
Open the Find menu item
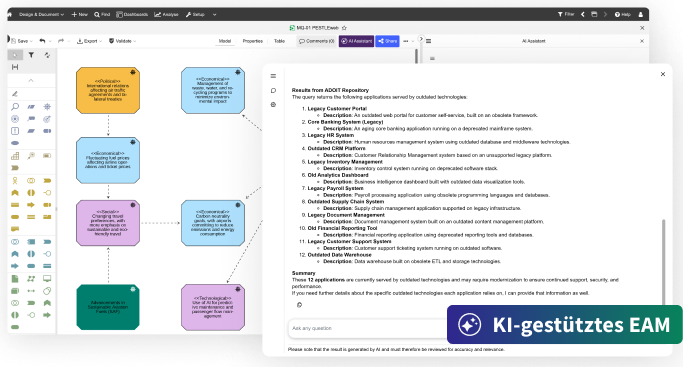click(x=102, y=14)
